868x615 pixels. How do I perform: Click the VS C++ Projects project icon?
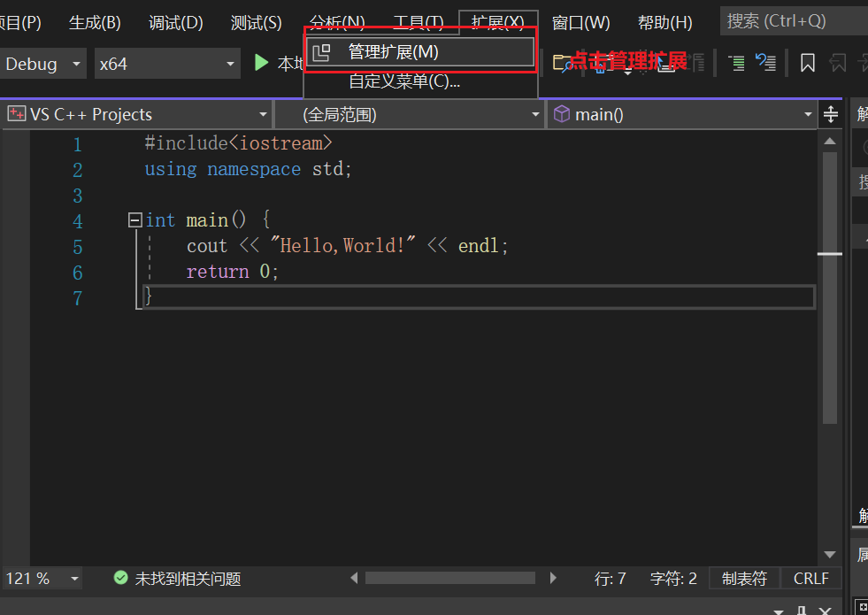[x=17, y=114]
